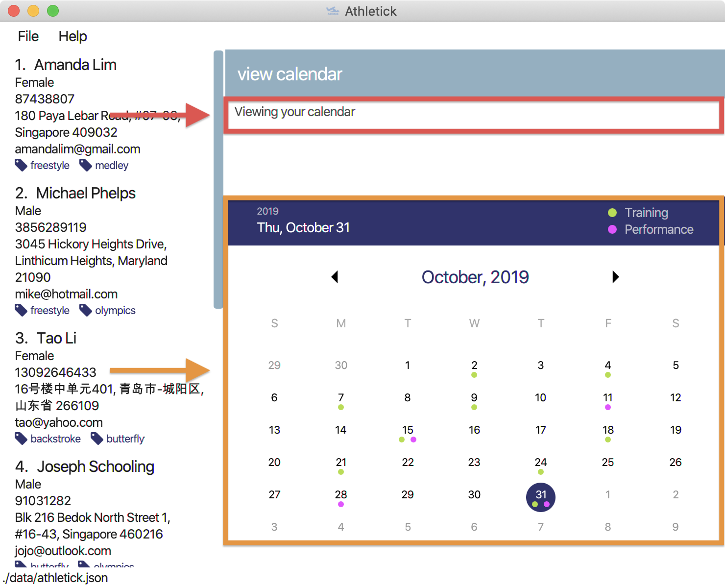Select October 31 on the calendar

(x=541, y=497)
